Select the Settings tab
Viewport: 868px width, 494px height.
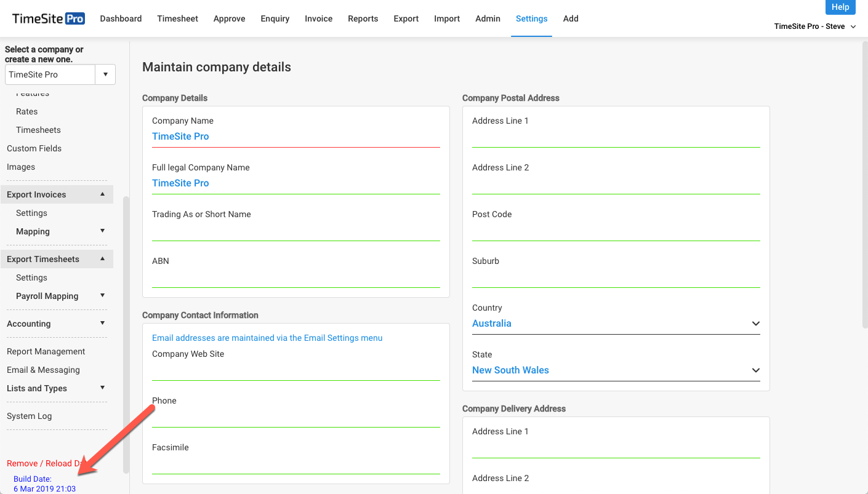(x=531, y=18)
